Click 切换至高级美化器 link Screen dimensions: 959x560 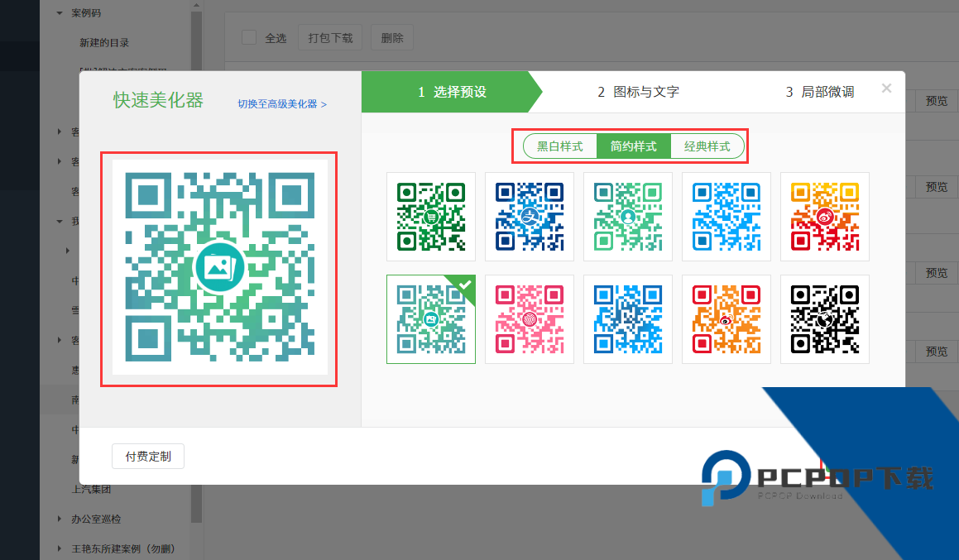pyautogui.click(x=282, y=104)
